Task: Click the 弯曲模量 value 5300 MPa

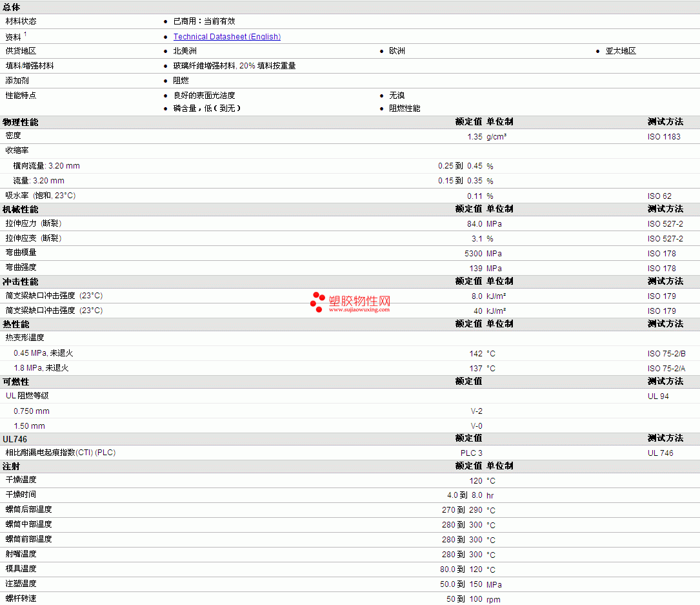Action: pos(483,253)
